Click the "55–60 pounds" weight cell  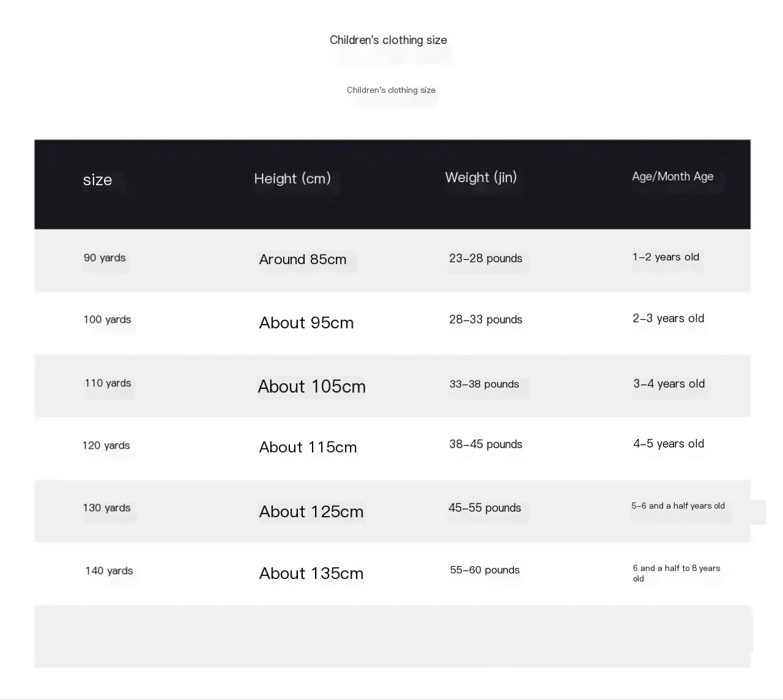tap(484, 570)
